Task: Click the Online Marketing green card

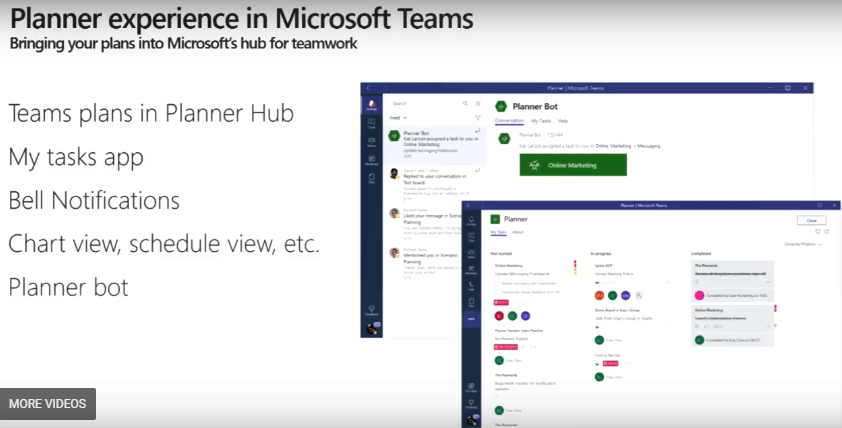Action: click(x=573, y=165)
